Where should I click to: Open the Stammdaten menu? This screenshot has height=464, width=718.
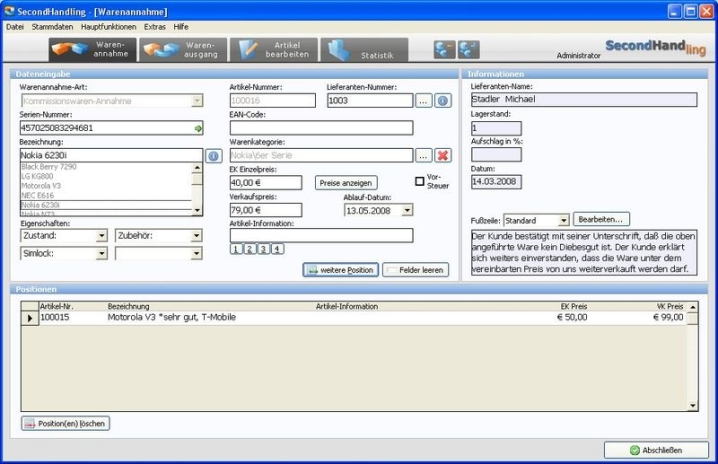pos(51,26)
